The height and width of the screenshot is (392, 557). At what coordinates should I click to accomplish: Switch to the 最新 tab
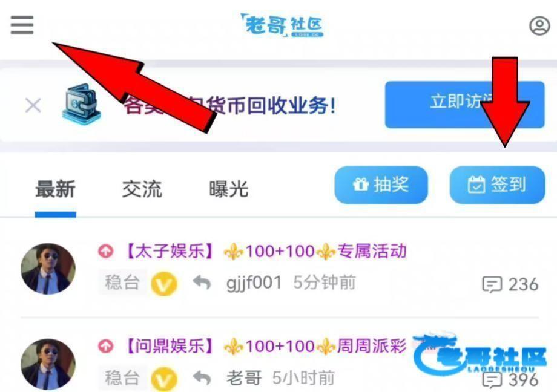(x=56, y=189)
